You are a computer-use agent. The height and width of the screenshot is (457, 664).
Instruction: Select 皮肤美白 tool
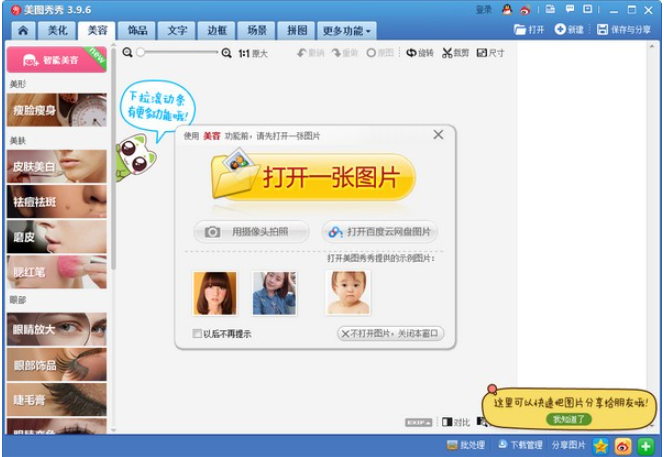point(57,166)
